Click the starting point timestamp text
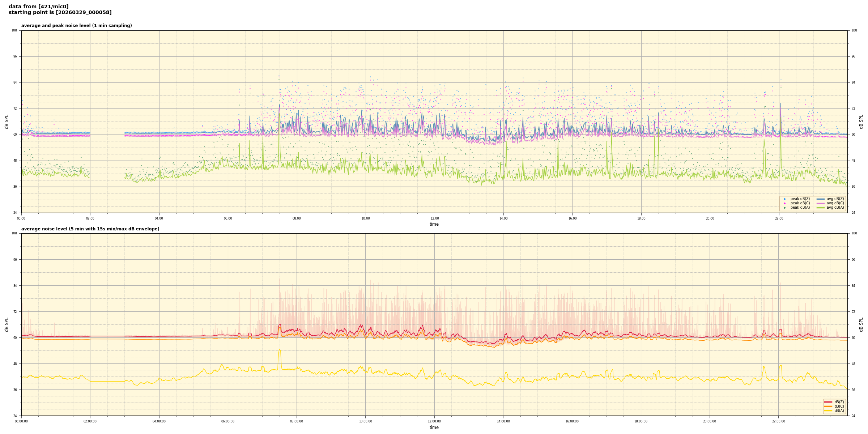Viewport: 868px width, 434px height. pos(60,12)
